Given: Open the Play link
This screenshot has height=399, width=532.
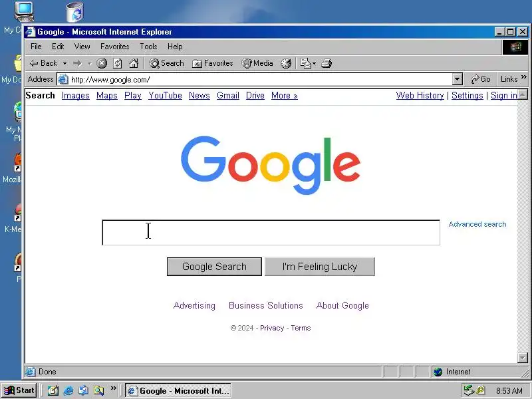Looking at the screenshot, I should 132,96.
